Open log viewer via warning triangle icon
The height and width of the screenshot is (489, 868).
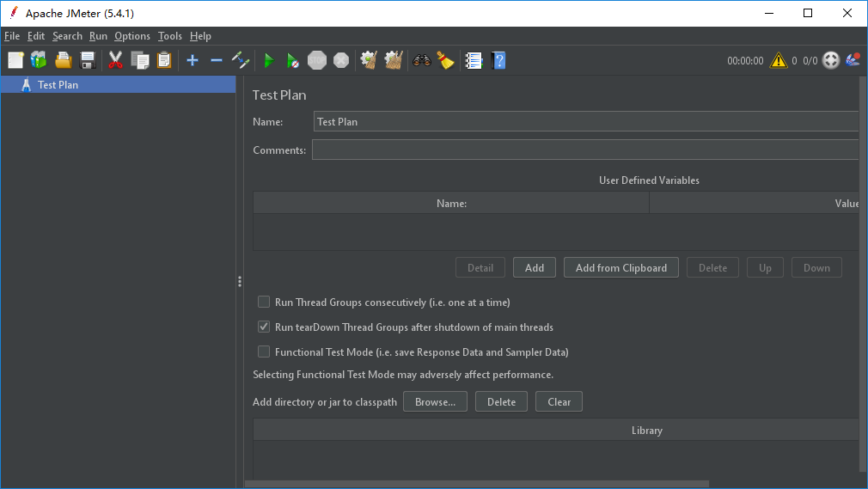(779, 60)
